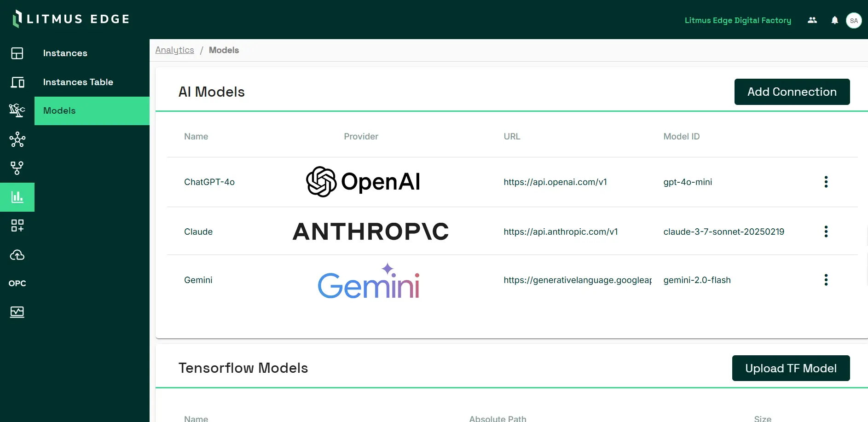
Task: Expand the Gemini row actions menu
Action: pyautogui.click(x=826, y=280)
